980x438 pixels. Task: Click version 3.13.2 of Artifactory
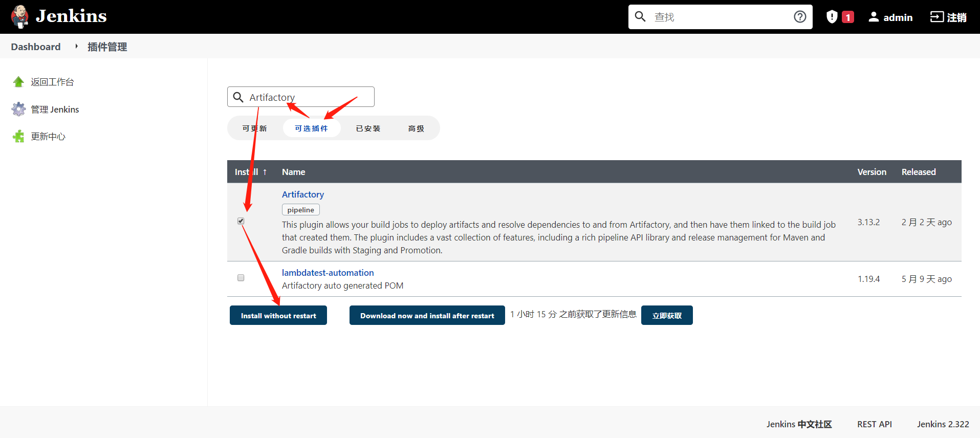(x=869, y=222)
